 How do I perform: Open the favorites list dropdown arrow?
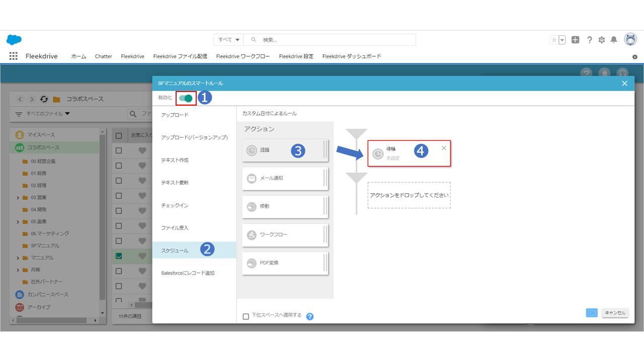pos(562,40)
